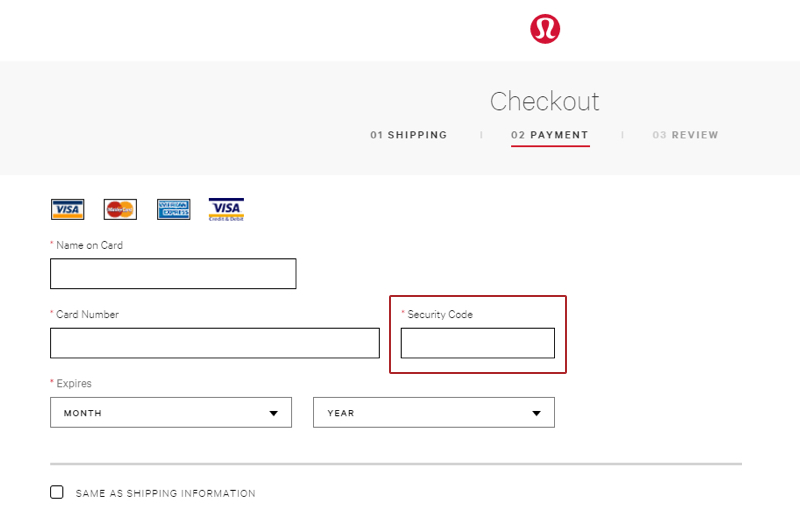
Task: Click the Name on Card label
Action: click(89, 245)
